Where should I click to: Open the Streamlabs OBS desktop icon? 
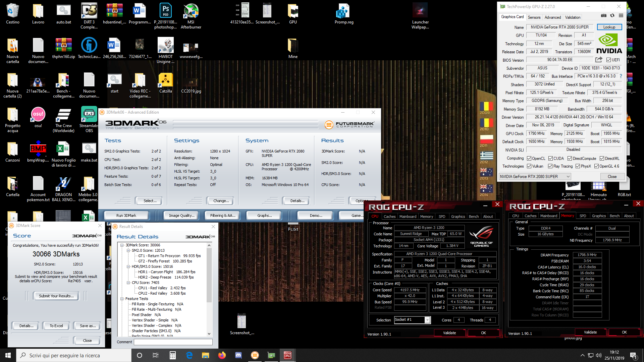click(x=89, y=120)
